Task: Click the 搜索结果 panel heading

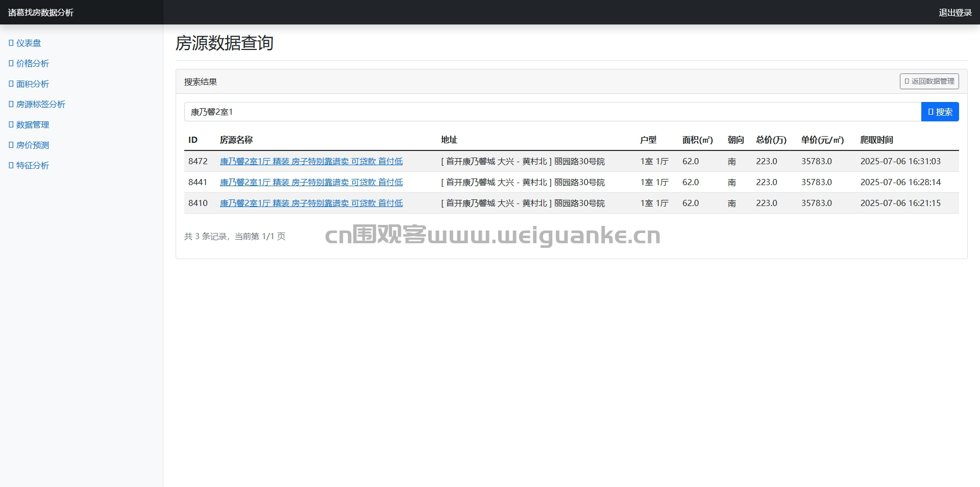Action: click(201, 82)
